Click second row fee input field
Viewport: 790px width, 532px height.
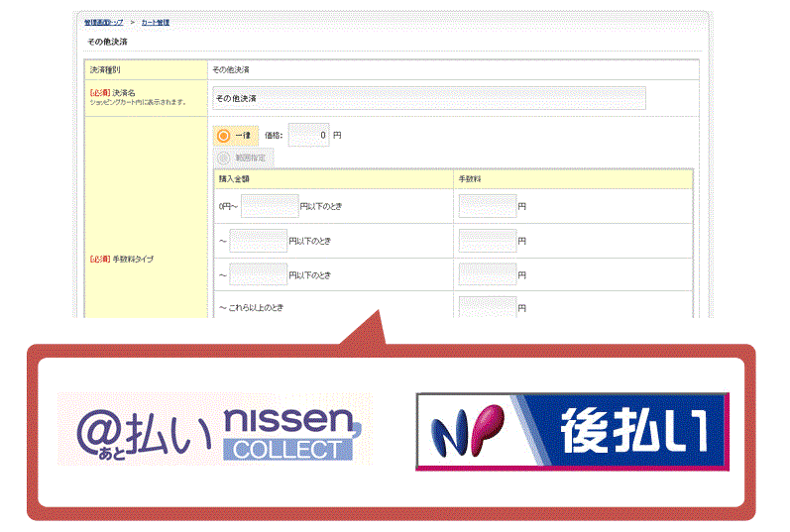[488, 241]
